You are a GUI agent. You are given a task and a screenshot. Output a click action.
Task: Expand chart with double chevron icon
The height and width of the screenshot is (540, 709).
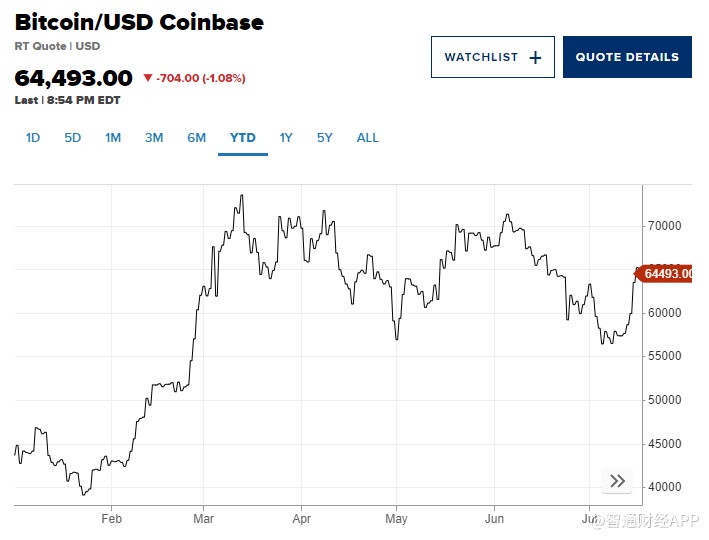(x=617, y=481)
